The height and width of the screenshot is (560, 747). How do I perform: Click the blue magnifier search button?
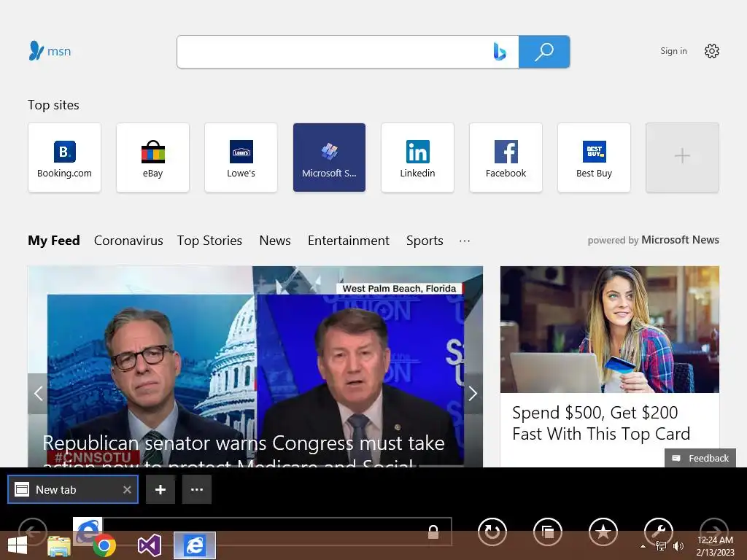(544, 52)
